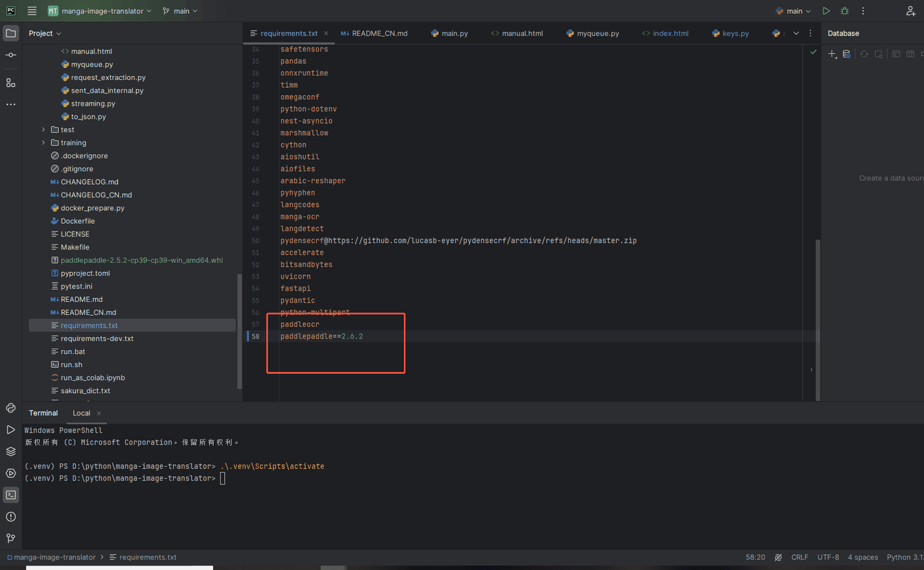Add new data source in Database panel
This screenshot has width=924, height=570.
(x=832, y=54)
